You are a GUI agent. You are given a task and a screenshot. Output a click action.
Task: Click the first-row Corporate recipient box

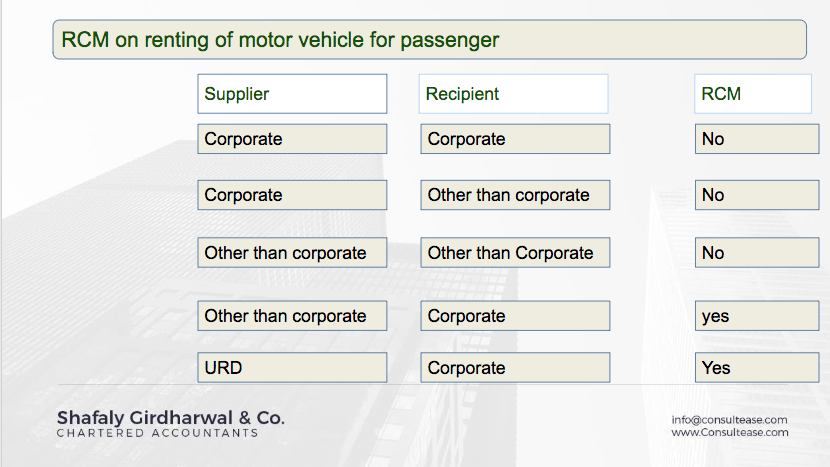coord(515,139)
